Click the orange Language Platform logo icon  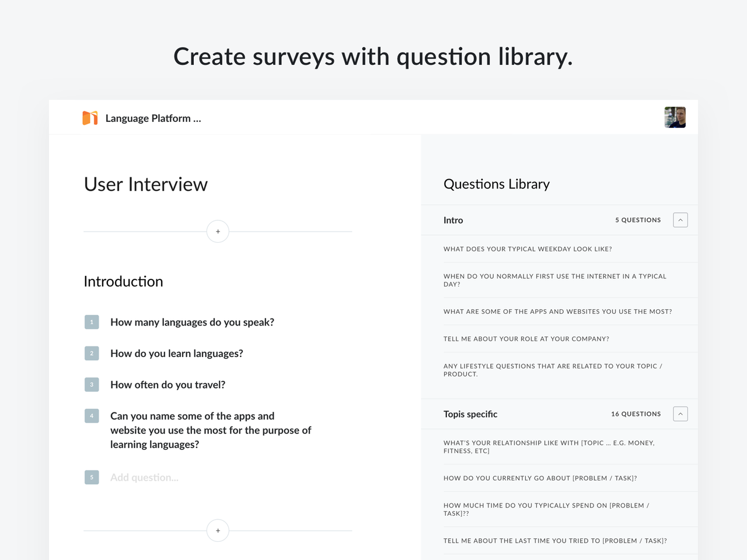click(90, 118)
